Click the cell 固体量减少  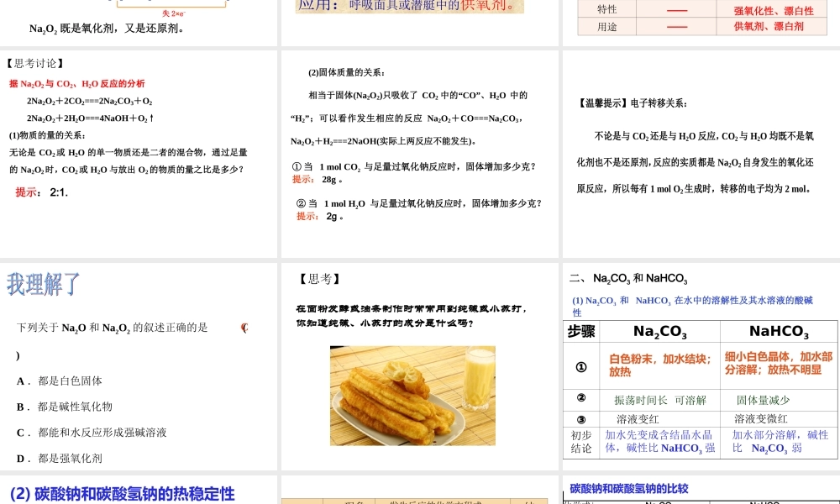pyautogui.click(x=779, y=400)
